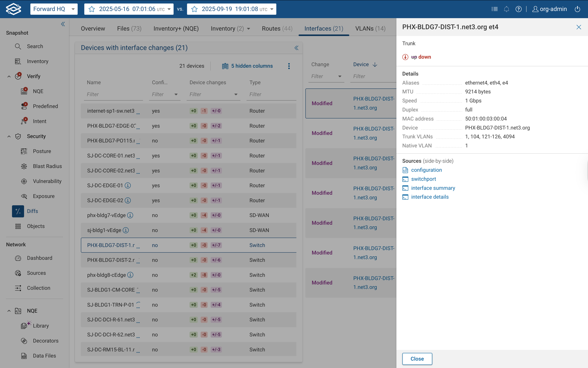Collapse the devices panel with double chevron
Image resolution: width=588 pixels, height=368 pixels.
[296, 48]
